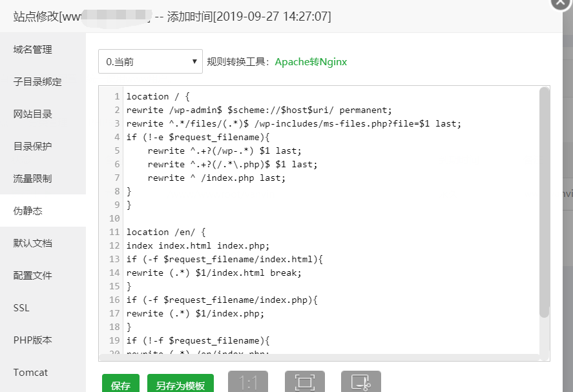Click the fullscreen frame icon
The image size is (573, 392).
pos(305,382)
